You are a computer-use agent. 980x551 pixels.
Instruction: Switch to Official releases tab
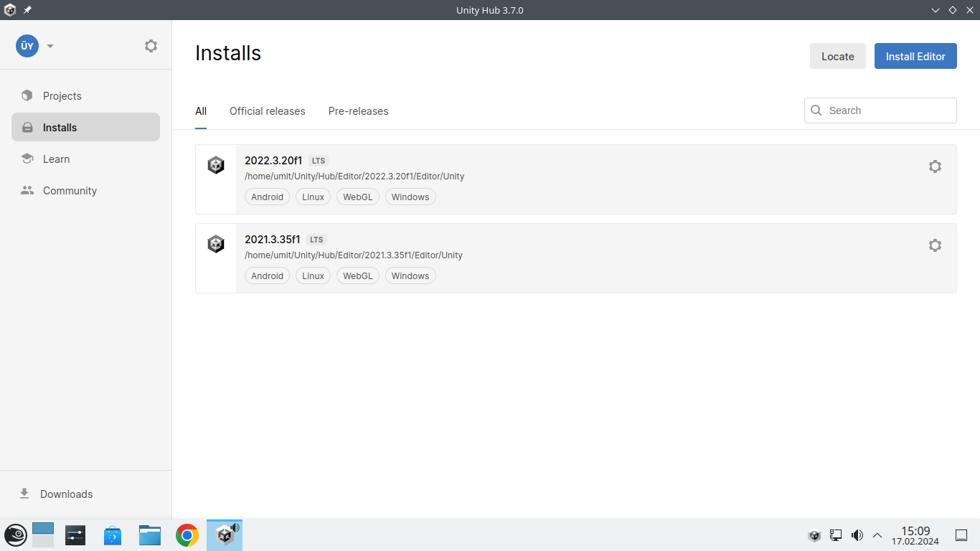point(268,111)
